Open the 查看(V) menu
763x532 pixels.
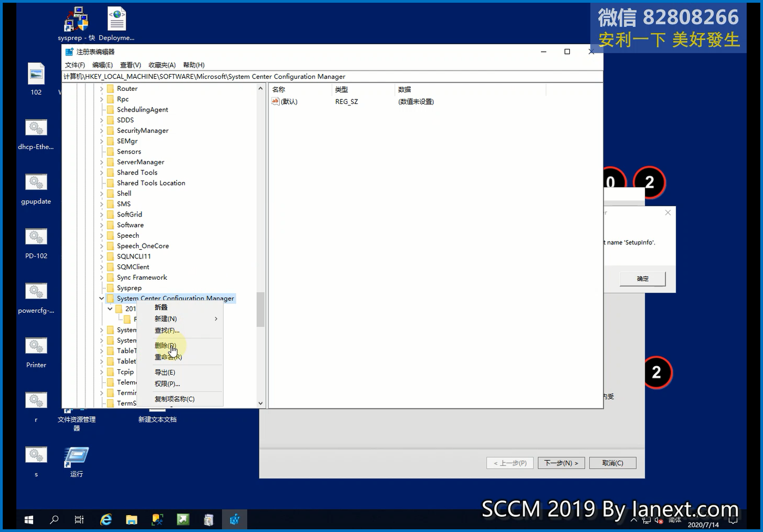[131, 65]
